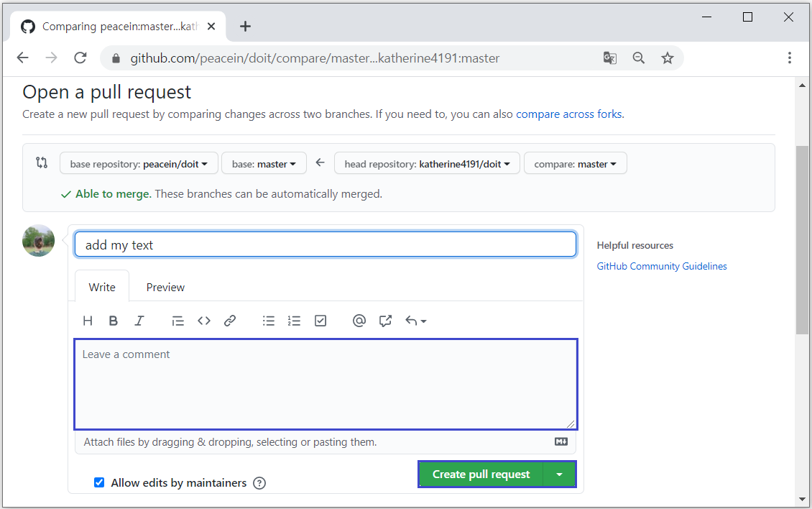Focus the pull request title field
The width and height of the screenshot is (812, 509).
click(x=326, y=244)
